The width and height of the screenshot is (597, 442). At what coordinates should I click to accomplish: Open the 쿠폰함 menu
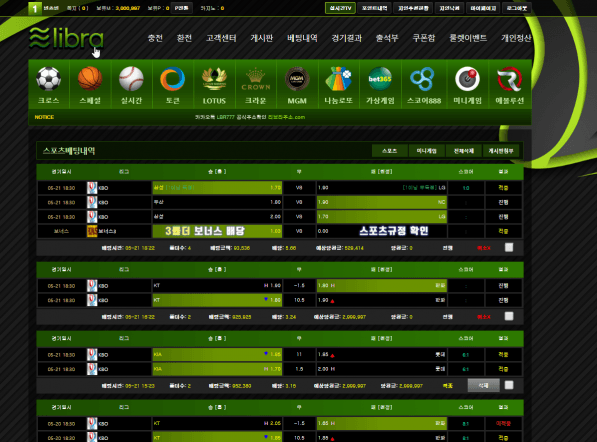(424, 38)
